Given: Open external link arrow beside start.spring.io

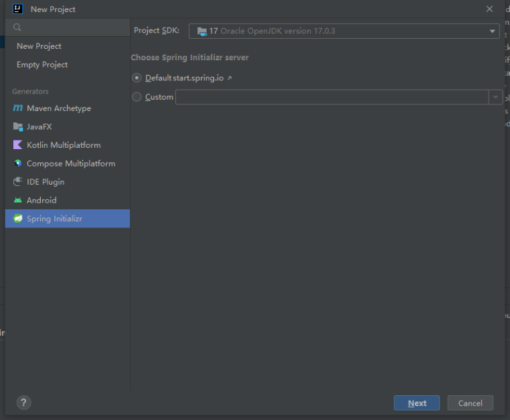Looking at the screenshot, I should pos(230,78).
